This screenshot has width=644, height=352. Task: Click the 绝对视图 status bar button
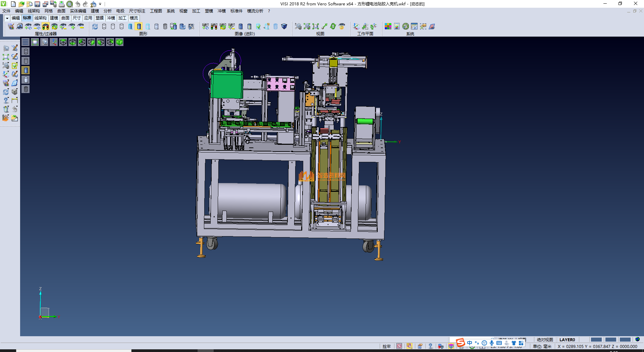click(545, 340)
